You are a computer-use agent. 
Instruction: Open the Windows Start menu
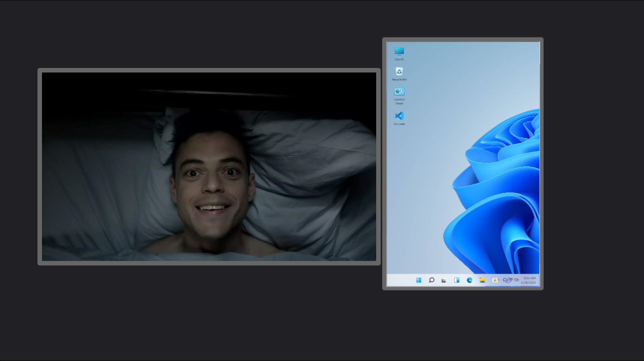point(418,280)
